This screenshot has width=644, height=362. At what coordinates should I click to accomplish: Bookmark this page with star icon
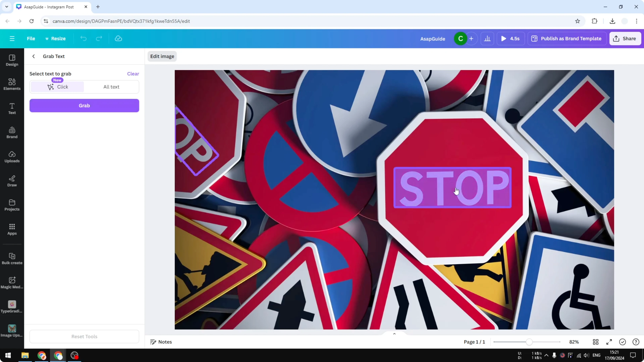[x=577, y=21]
